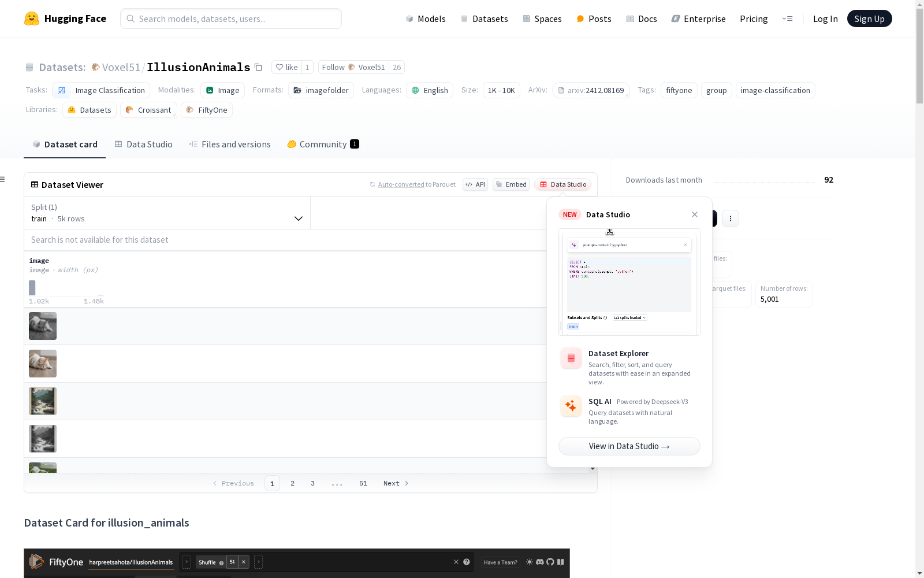Open the Datasets library tag
Screen dimensions: 924x578
coord(90,110)
